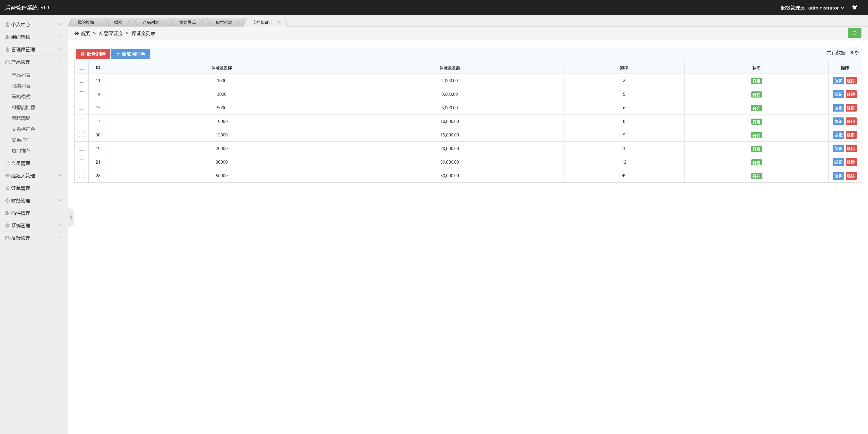
Task: Click the 添加保证金 button
Action: point(130,54)
